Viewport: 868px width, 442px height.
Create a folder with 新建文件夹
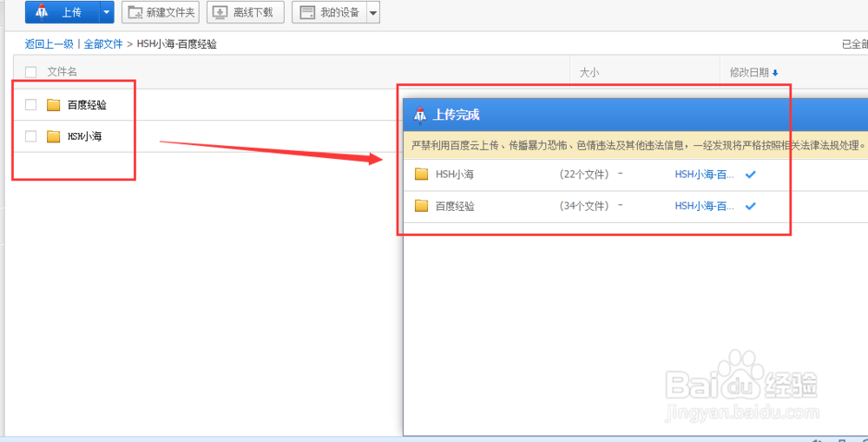point(161,12)
